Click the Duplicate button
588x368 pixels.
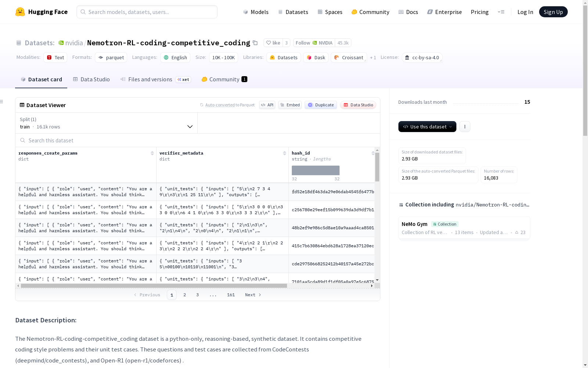pos(321,105)
